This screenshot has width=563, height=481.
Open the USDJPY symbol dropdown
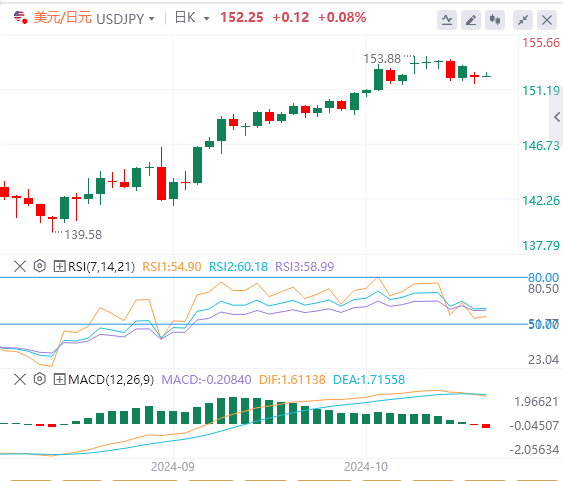pos(125,18)
